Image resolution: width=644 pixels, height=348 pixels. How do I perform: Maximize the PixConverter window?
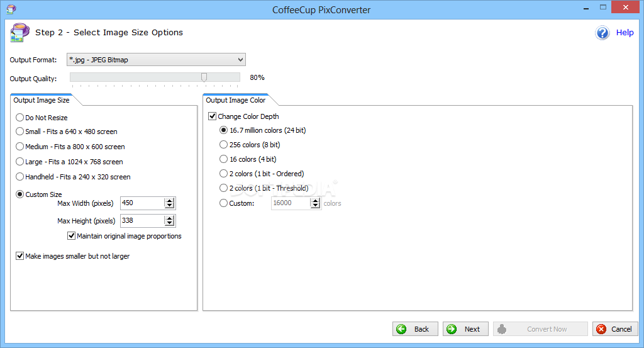tap(603, 8)
